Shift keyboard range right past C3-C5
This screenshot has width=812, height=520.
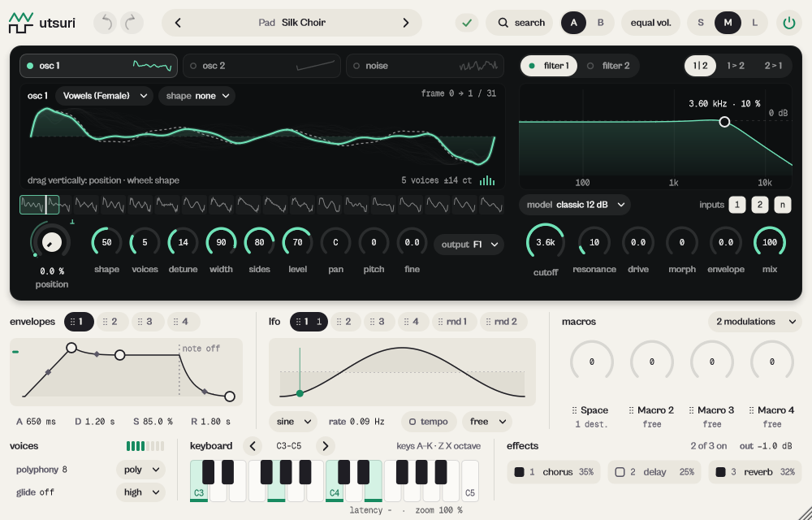click(325, 446)
